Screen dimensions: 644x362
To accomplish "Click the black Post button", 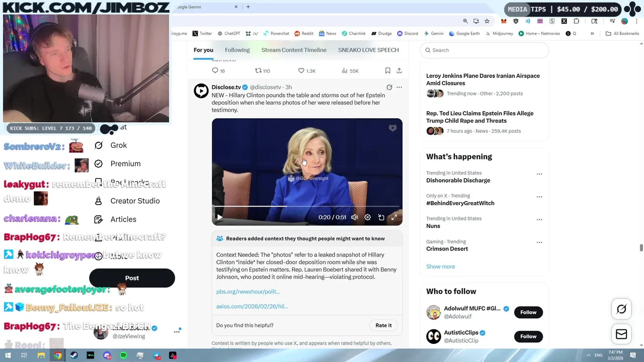I will coord(132,278).
